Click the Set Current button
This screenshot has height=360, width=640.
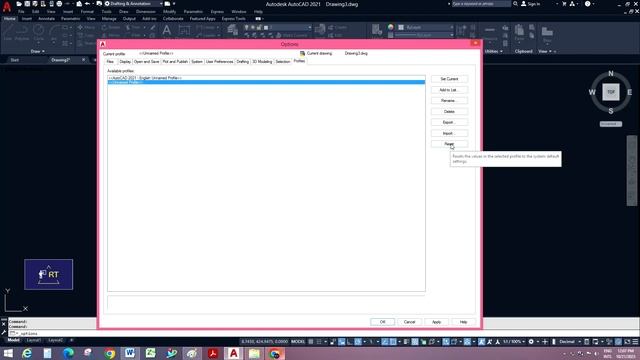coord(449,79)
